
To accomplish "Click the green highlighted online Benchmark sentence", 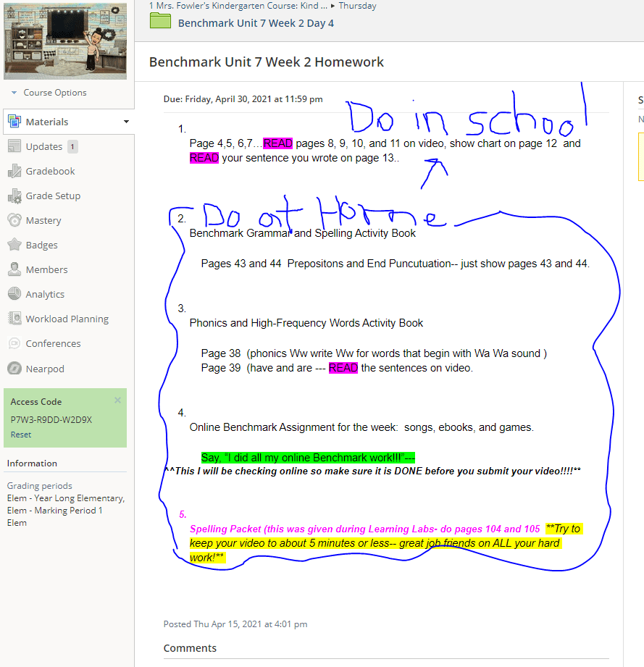I will tap(308, 458).
